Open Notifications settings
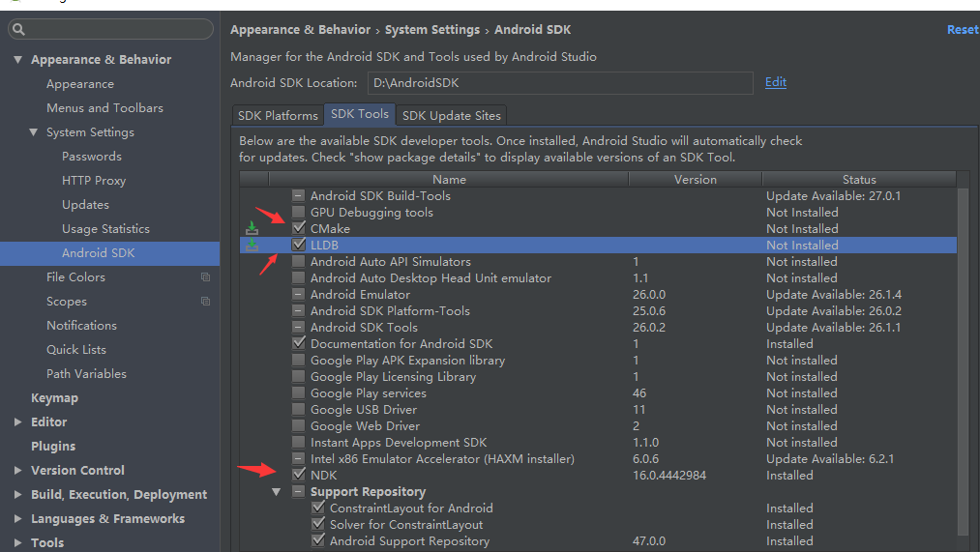This screenshot has height=552, width=980. pyautogui.click(x=81, y=326)
